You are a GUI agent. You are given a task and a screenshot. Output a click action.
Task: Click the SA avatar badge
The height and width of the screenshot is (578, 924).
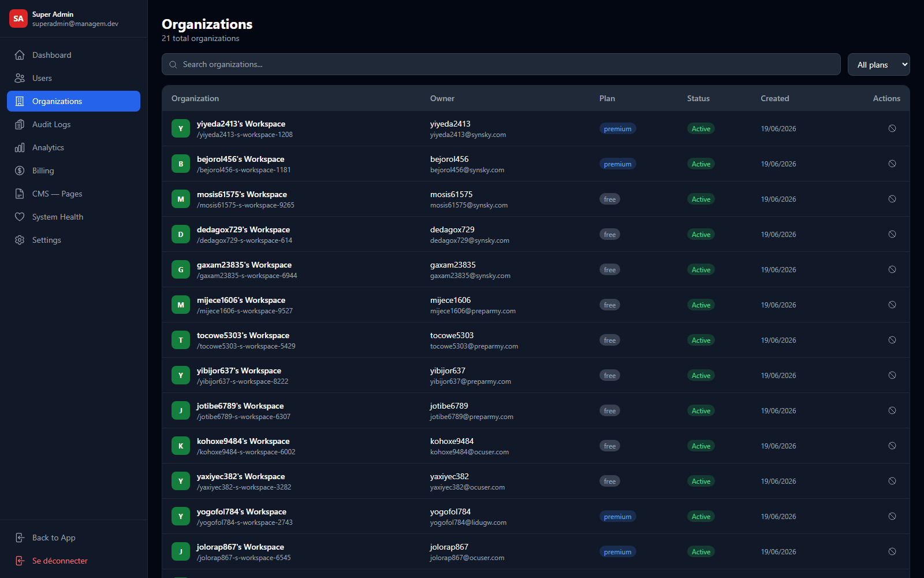click(18, 18)
